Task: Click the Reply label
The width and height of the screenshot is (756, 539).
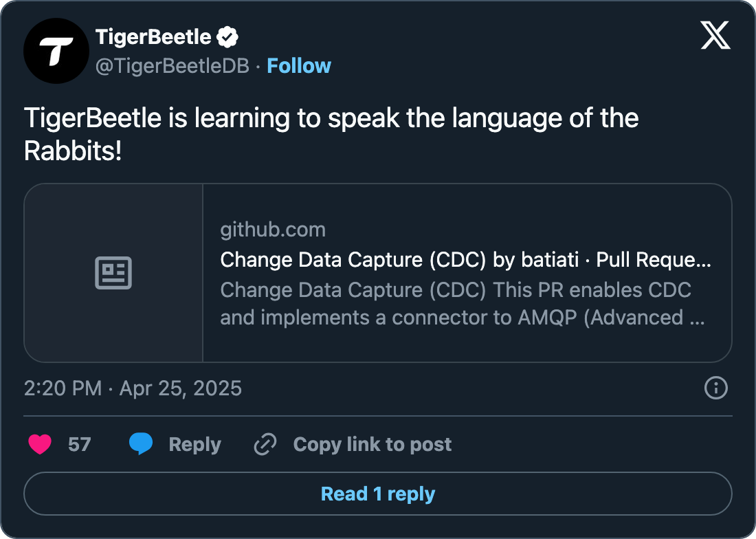Action: click(x=194, y=445)
